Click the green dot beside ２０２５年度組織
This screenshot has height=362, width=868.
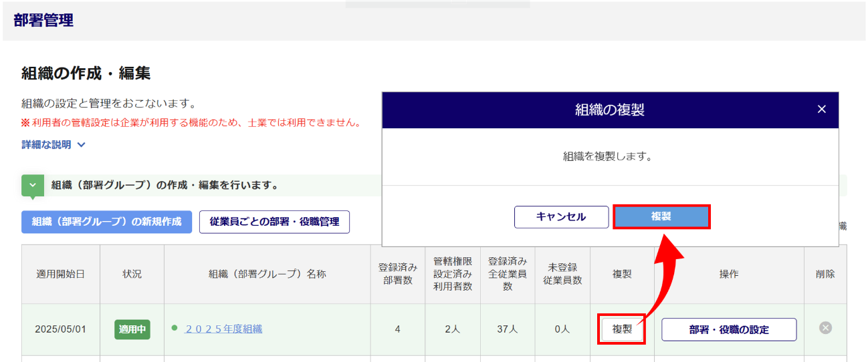[175, 328]
